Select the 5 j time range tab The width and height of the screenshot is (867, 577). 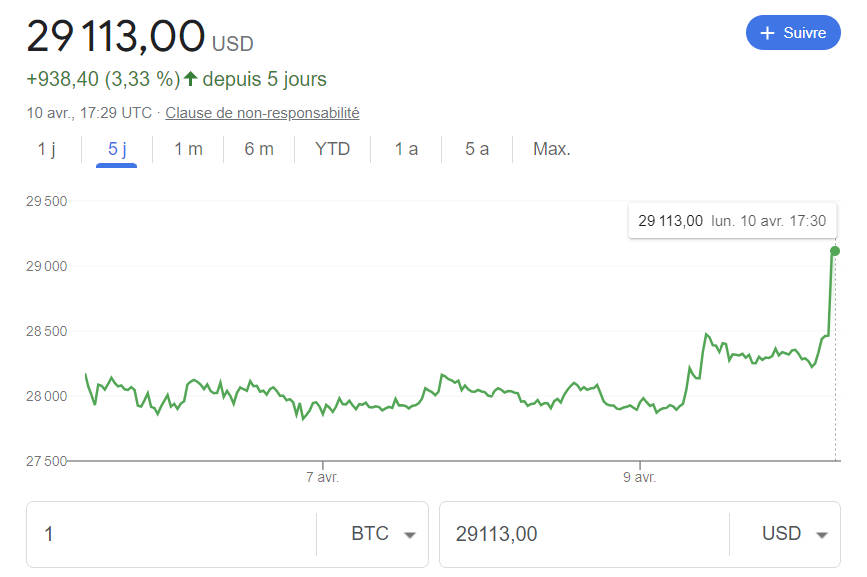(117, 149)
